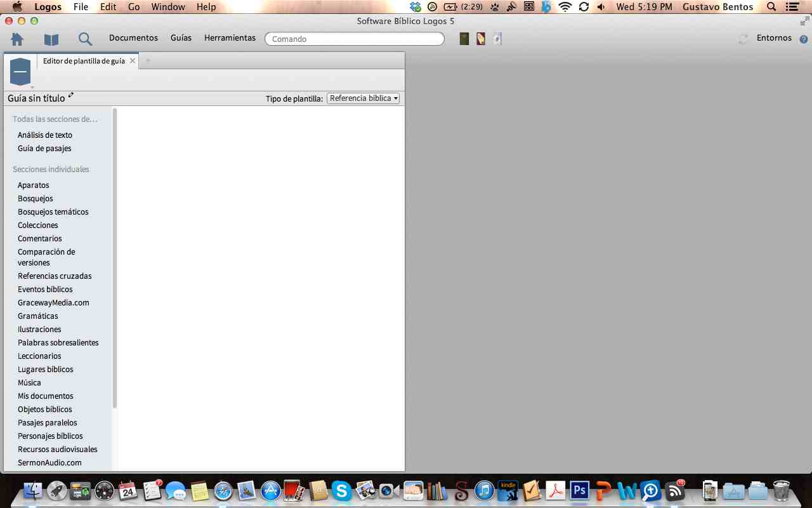
Task: Open the Tipo de plantilla dropdown
Action: coord(363,98)
